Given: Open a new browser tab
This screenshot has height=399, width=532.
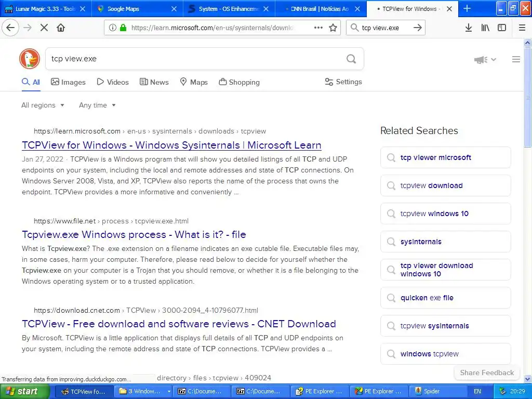Looking at the screenshot, I should 467,9.
